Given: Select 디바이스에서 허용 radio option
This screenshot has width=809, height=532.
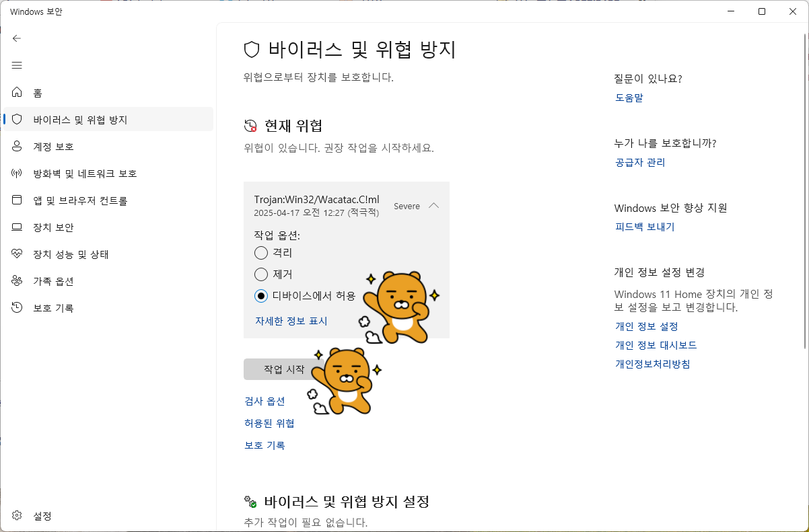Looking at the screenshot, I should [x=261, y=296].
